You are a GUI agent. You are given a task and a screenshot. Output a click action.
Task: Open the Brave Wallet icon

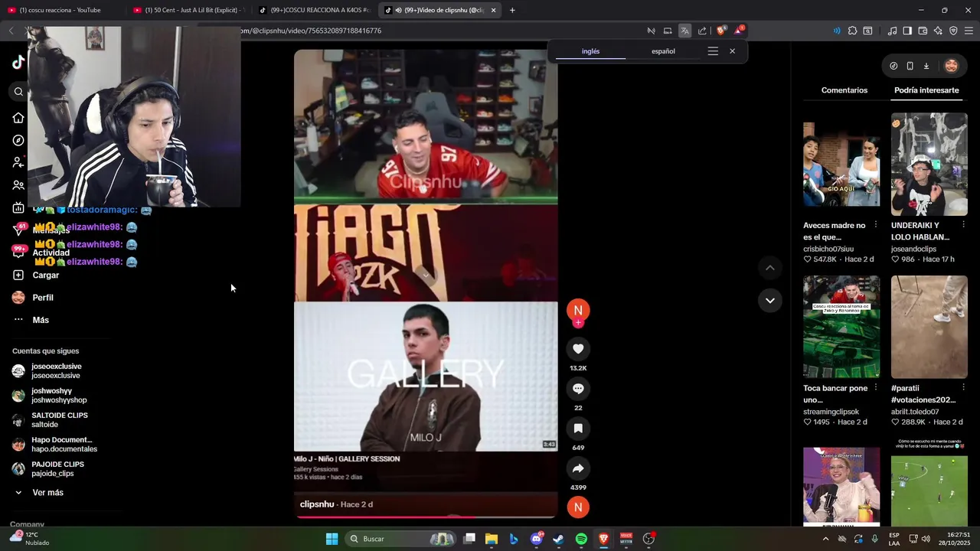(x=923, y=31)
